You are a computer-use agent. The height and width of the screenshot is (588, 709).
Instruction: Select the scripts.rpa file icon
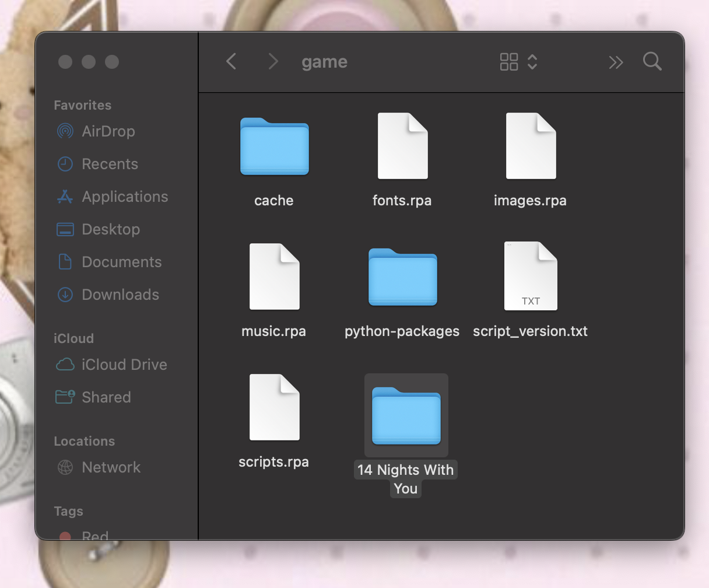click(274, 407)
